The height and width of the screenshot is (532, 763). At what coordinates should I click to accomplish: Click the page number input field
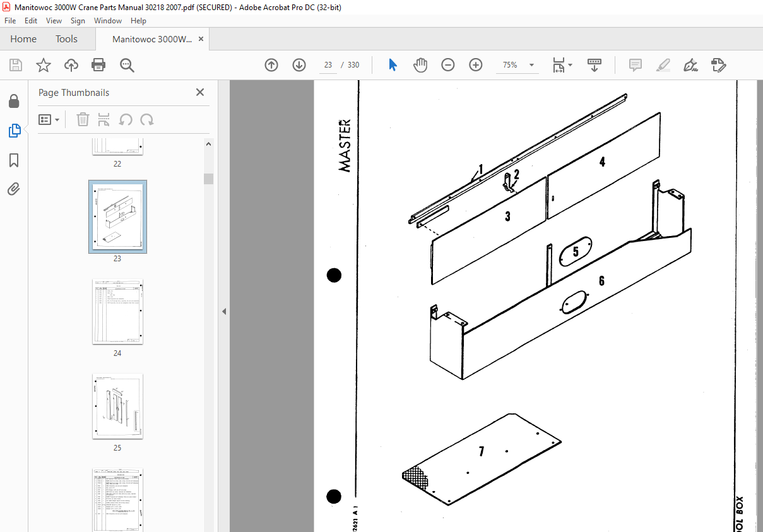328,65
